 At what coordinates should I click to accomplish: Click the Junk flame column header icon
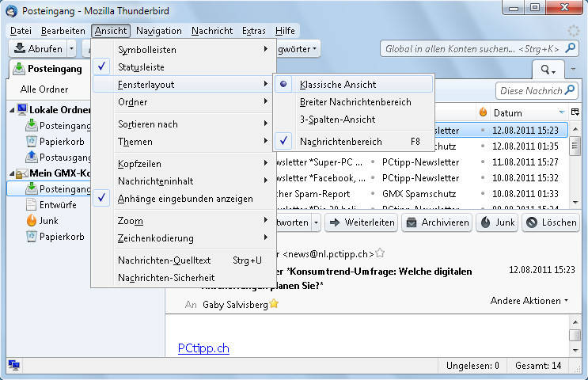483,112
